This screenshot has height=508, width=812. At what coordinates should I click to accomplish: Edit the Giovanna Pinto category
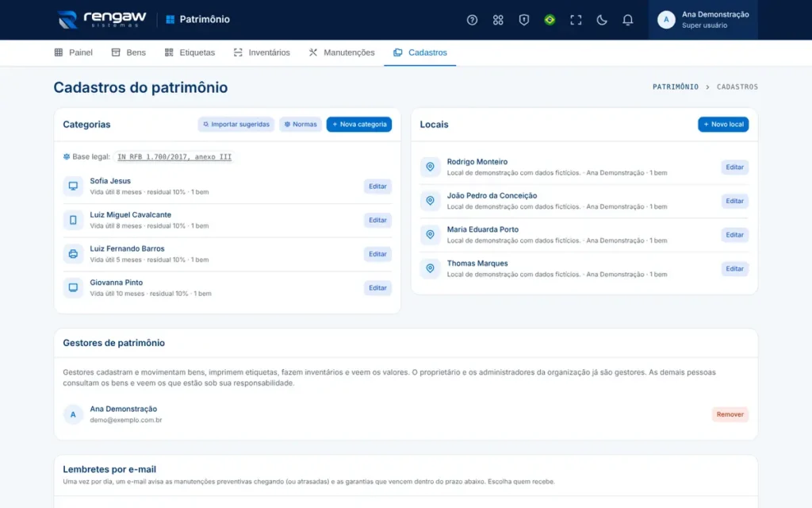click(377, 287)
